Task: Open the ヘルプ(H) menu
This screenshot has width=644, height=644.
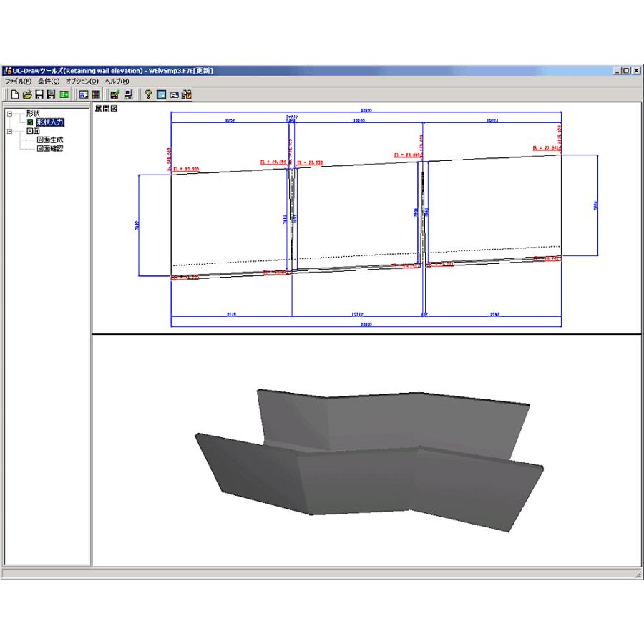Action: [117, 82]
